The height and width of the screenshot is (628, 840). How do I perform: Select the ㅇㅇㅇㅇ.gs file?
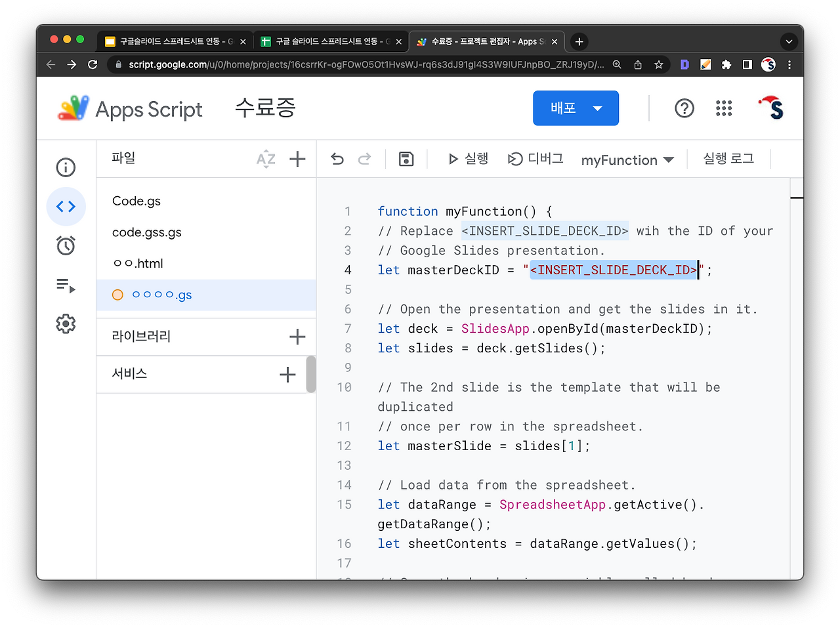206,295
